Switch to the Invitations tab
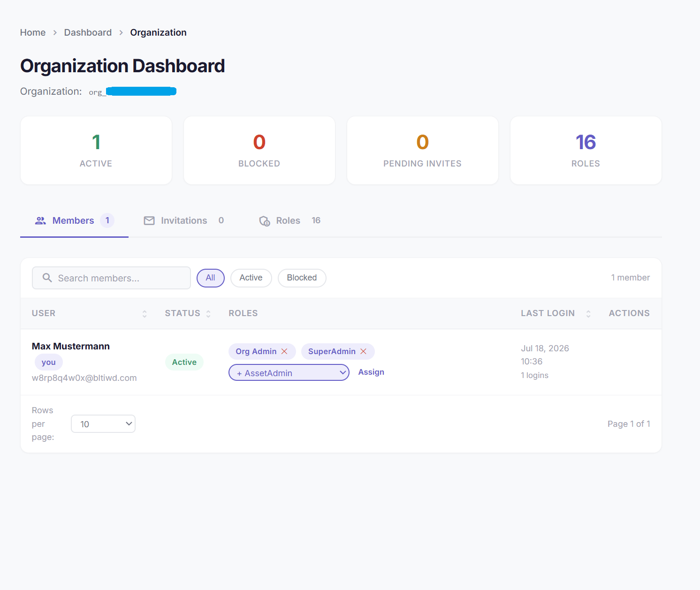The image size is (700, 590). tap(184, 220)
